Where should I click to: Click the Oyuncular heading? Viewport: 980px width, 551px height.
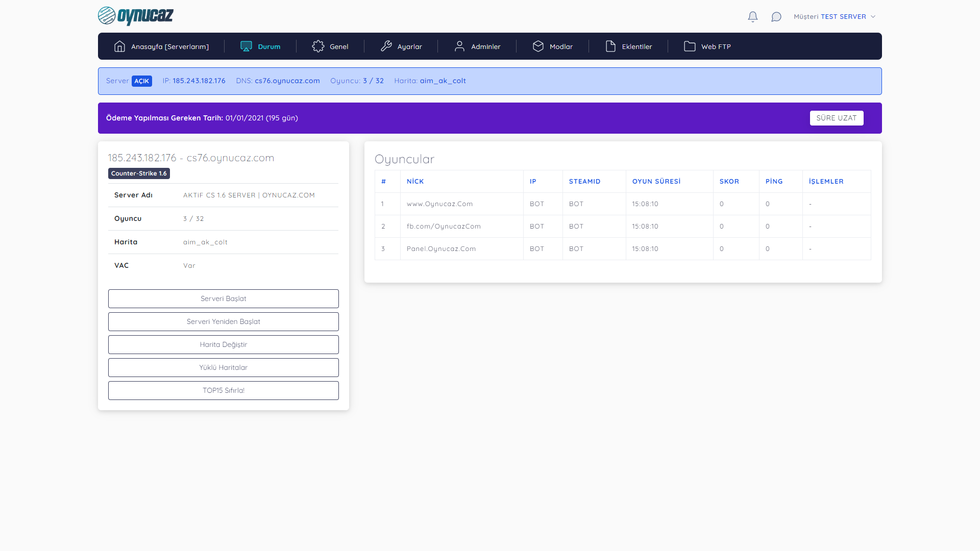tap(405, 159)
